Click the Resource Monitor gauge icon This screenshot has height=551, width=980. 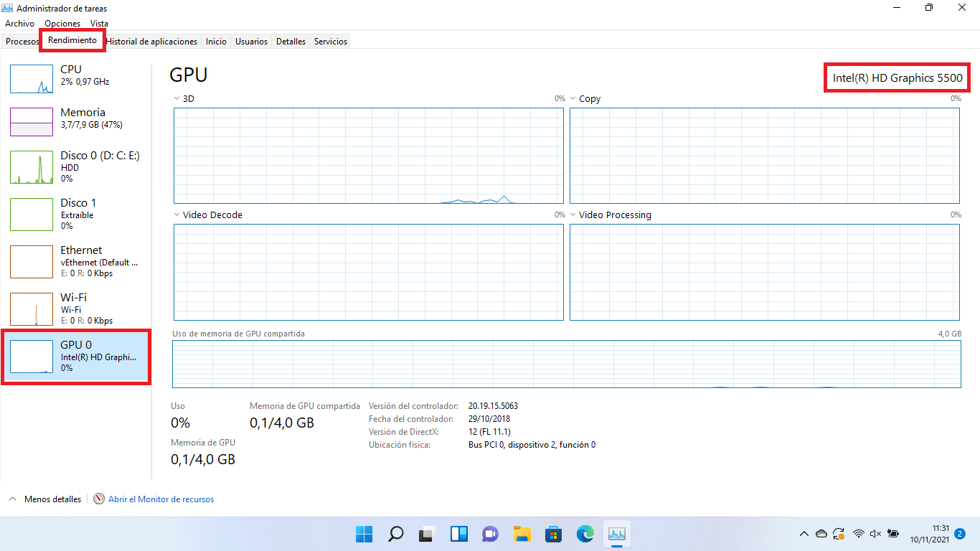pyautogui.click(x=99, y=499)
